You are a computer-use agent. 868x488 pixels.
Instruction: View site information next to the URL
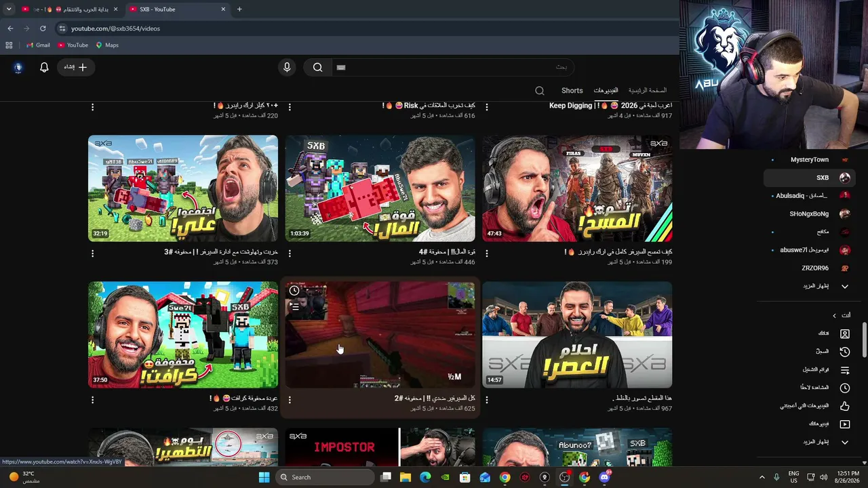click(62, 28)
